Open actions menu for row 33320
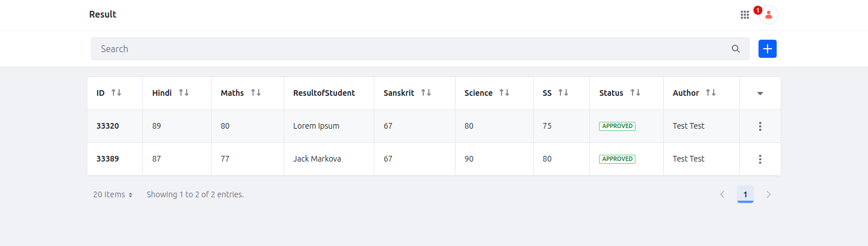868x246 pixels. click(760, 126)
